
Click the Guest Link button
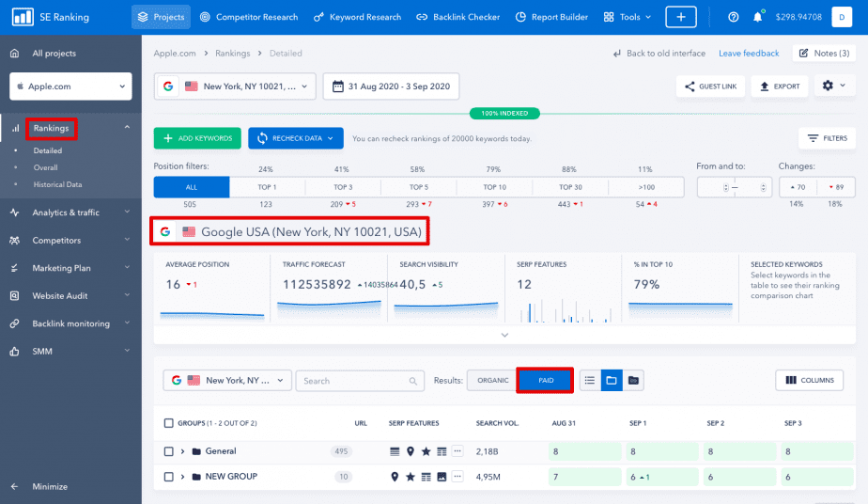(x=710, y=87)
